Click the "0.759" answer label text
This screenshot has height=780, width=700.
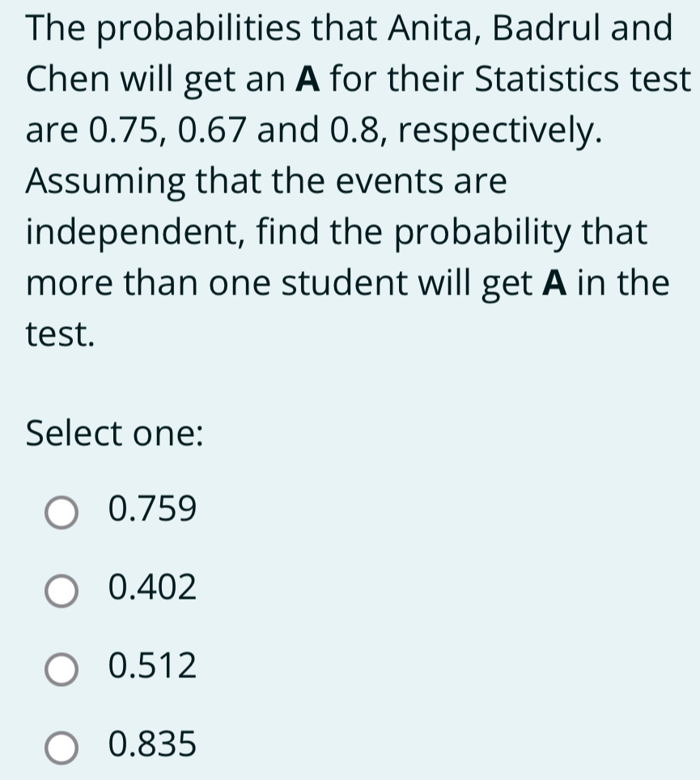tap(152, 510)
